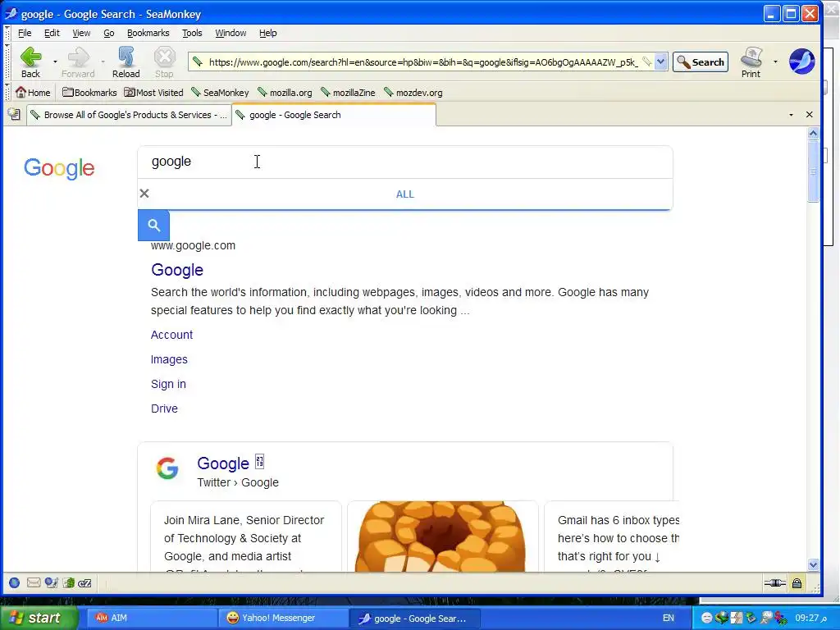Switch to AIM in the taskbar

[153, 618]
